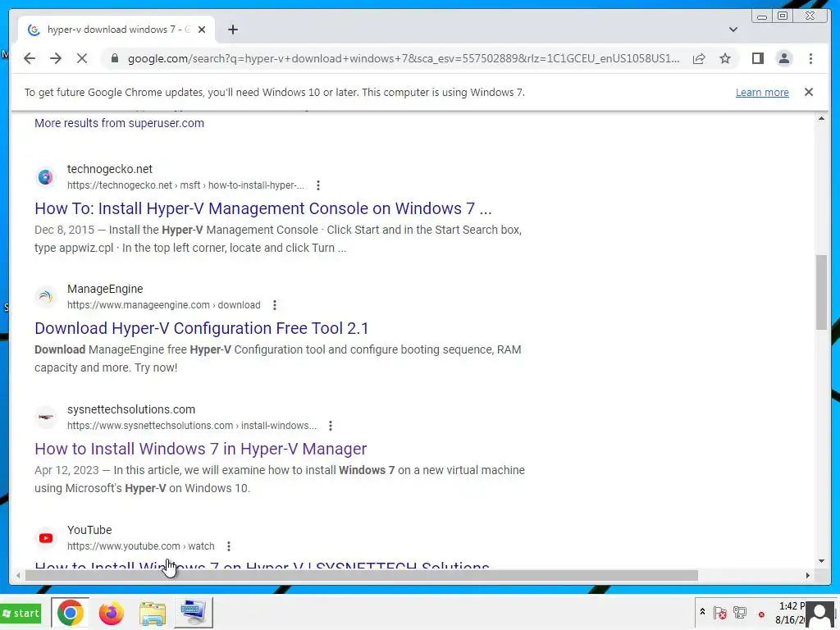Open the on-screen keyboard taskbar icon
Screen dimensions: 840x630
click(194, 612)
